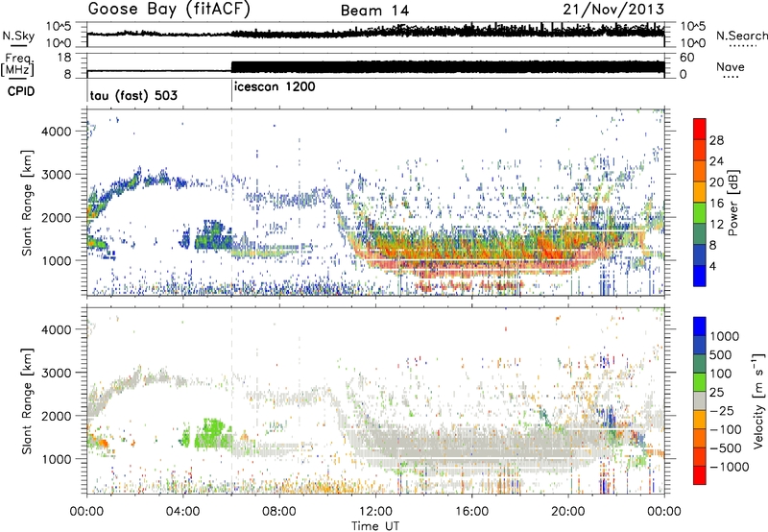Click the "Beam 14" header text
The image size is (768, 532).
(x=374, y=11)
